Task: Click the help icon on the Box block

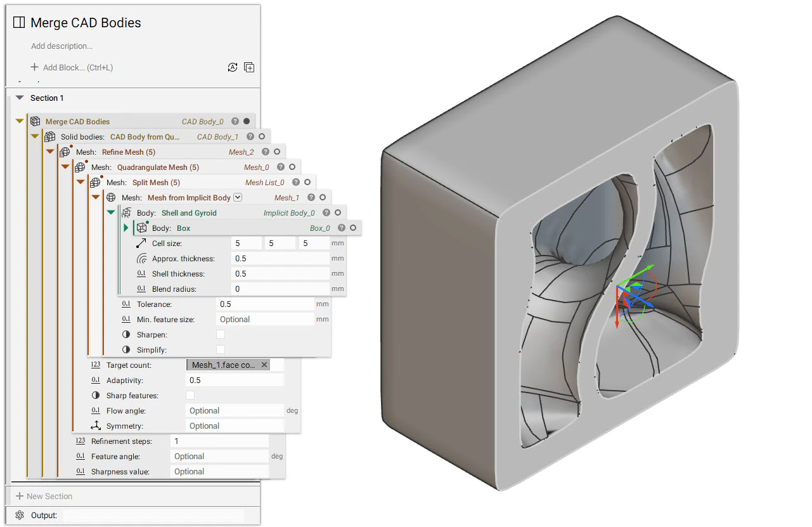Action: (342, 227)
